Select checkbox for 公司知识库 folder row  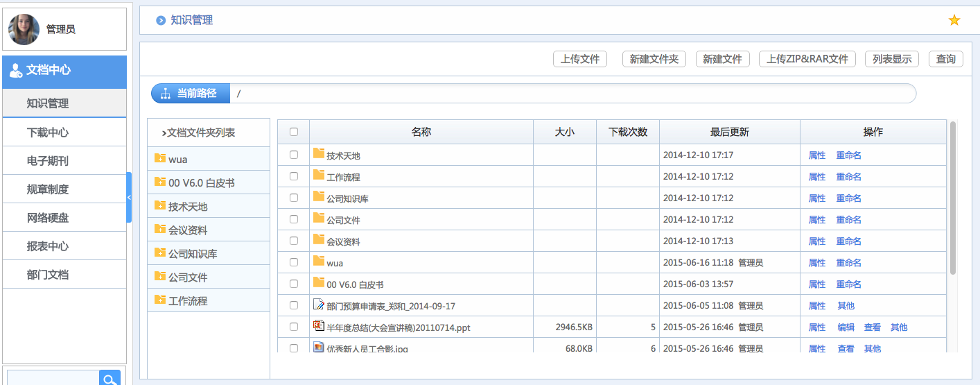click(294, 198)
